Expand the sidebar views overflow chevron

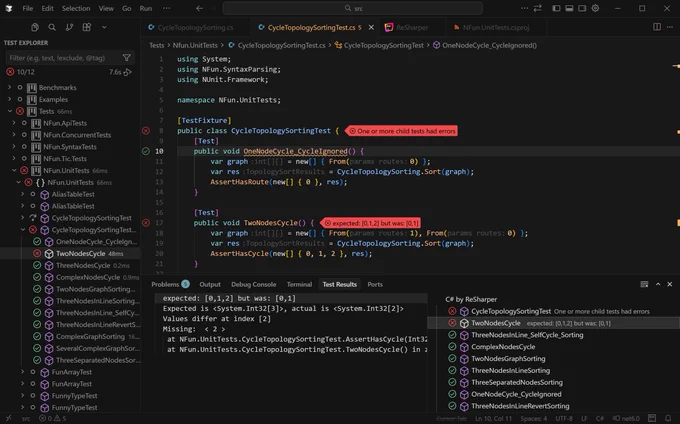104,27
